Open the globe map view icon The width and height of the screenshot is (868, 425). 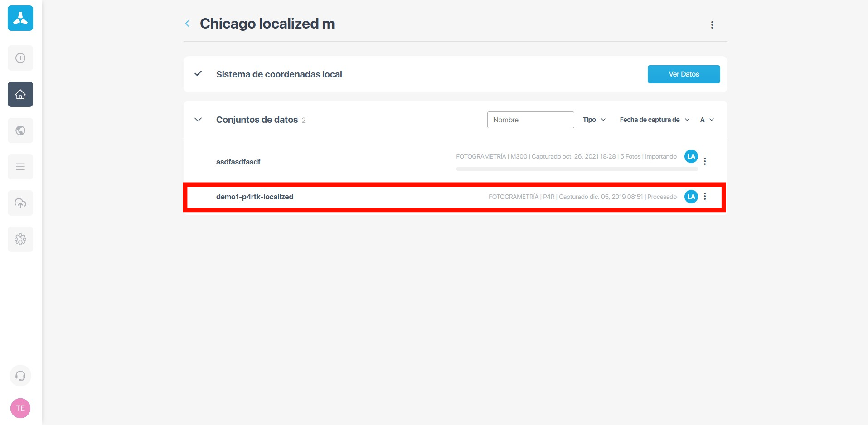click(x=20, y=130)
